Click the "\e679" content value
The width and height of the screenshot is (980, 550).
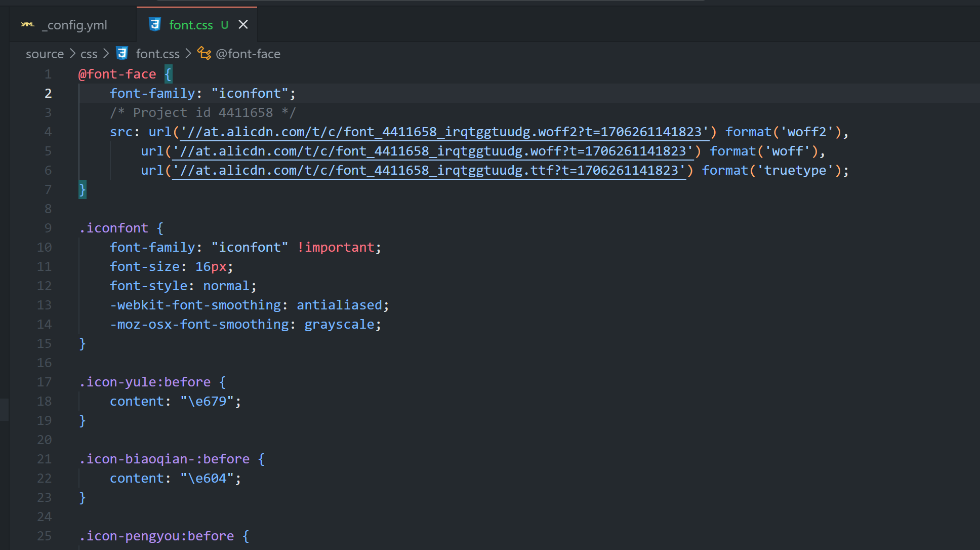pos(207,401)
